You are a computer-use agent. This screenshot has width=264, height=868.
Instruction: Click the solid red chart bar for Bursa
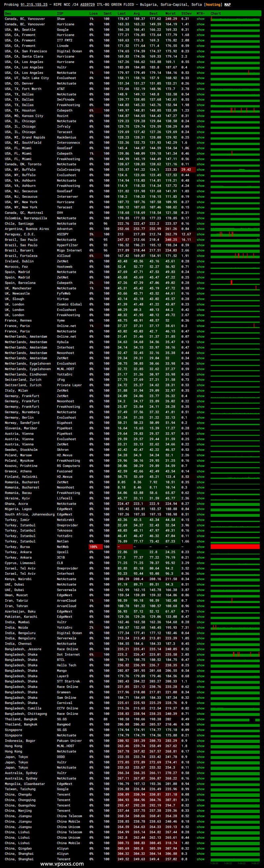pyautogui.click(x=235, y=546)
